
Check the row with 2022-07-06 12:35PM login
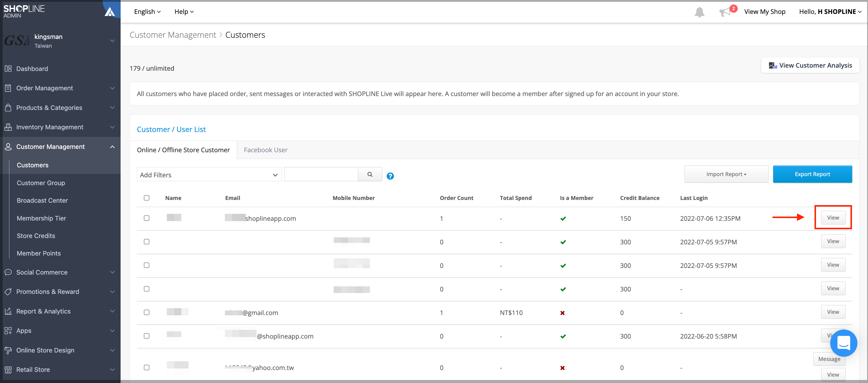tap(147, 218)
